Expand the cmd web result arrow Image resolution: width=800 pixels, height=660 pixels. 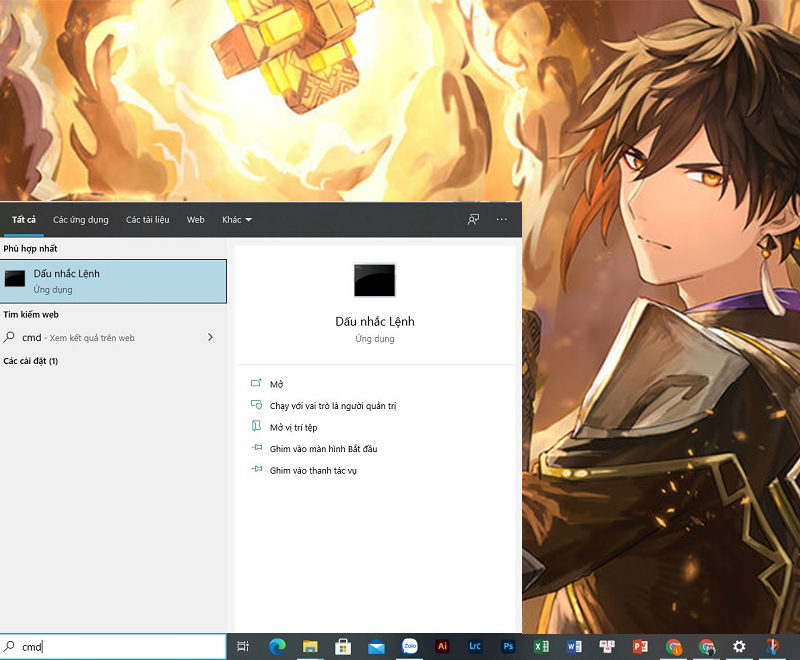pyautogui.click(x=210, y=337)
